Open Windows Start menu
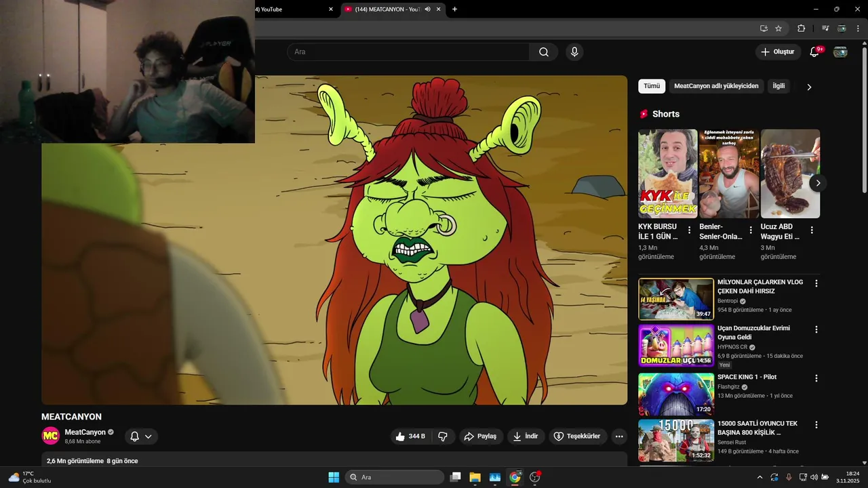 pyautogui.click(x=334, y=477)
